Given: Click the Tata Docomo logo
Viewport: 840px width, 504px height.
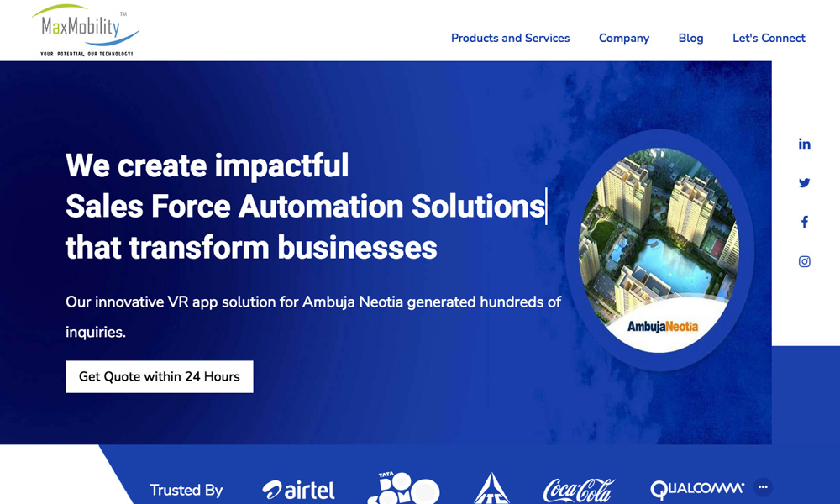Looking at the screenshot, I should [403, 488].
